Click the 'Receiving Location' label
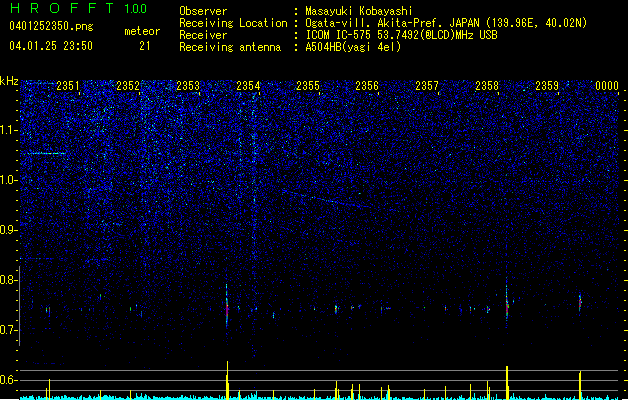Viewport: 629px width, 400px height. [x=233, y=23]
